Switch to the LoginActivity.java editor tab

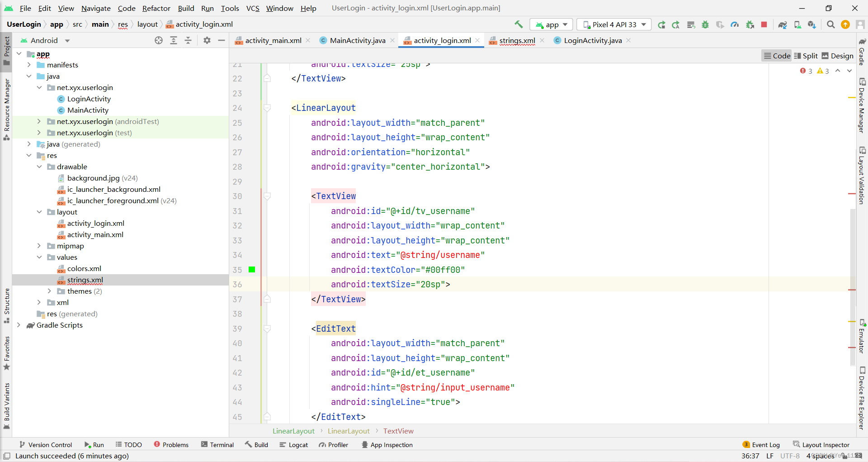click(593, 40)
